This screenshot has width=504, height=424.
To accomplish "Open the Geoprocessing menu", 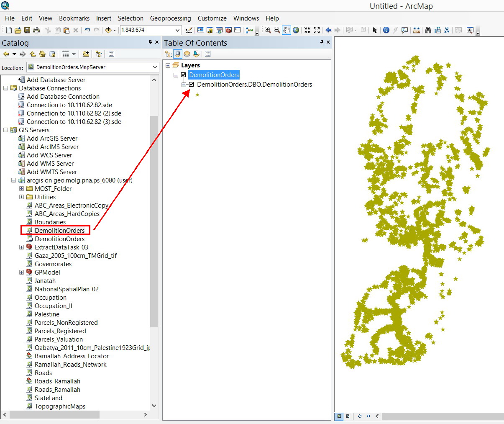I will click(170, 18).
